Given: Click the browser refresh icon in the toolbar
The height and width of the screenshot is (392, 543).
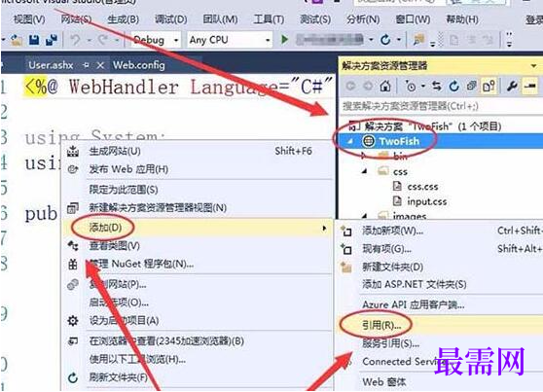Looking at the screenshot, I should click(385, 40).
